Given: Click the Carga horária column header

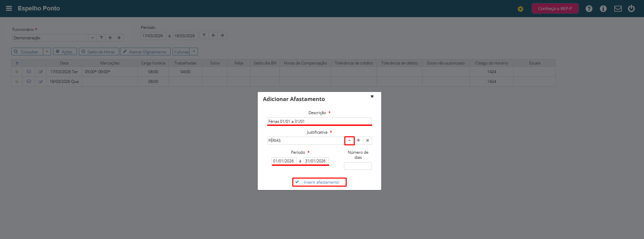Looking at the screenshot, I should tap(153, 63).
